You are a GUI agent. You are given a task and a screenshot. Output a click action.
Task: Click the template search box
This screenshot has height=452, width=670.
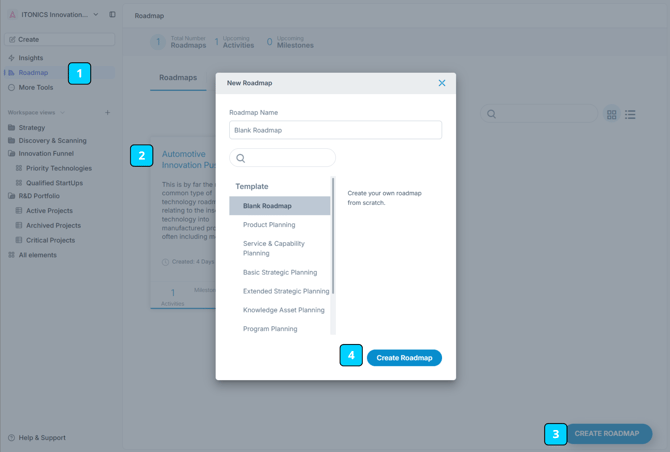pyautogui.click(x=283, y=158)
